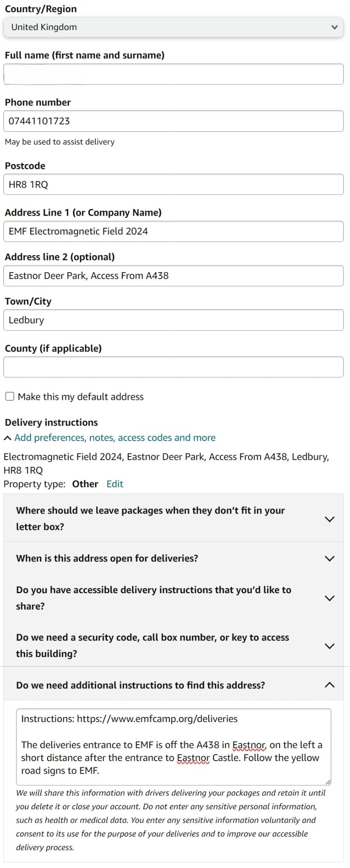Edit the property type
Viewport: 350px width, 868px height.
point(115,484)
